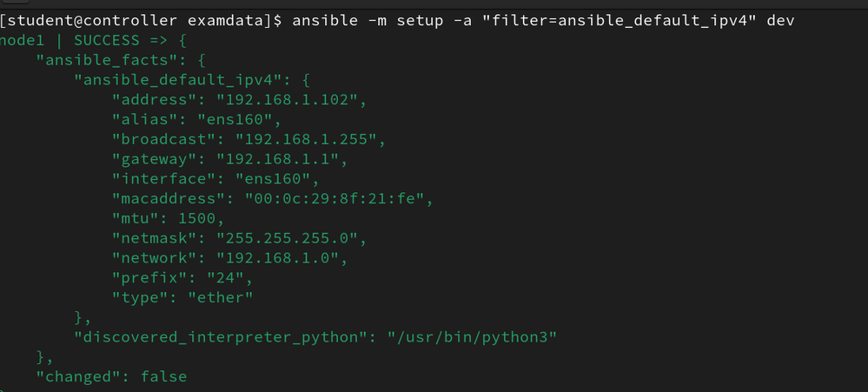
Task: Click the "changed": false line
Action: (110, 376)
